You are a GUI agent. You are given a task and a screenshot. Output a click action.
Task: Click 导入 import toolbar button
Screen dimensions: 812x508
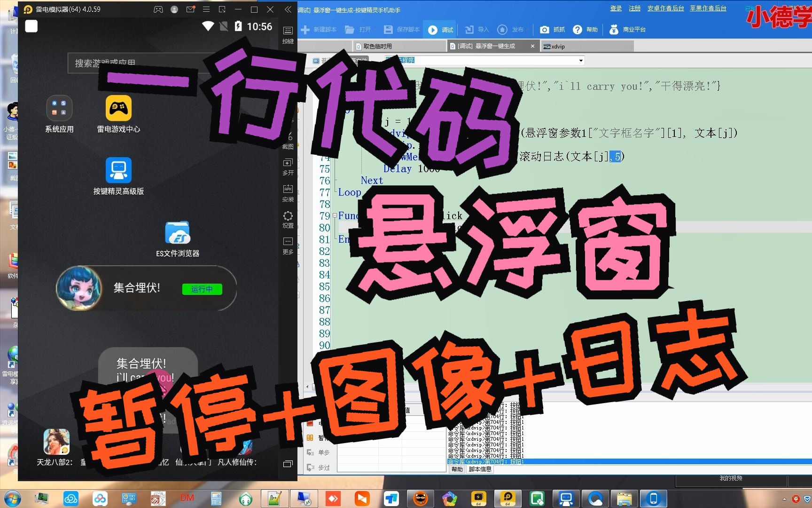(477, 30)
